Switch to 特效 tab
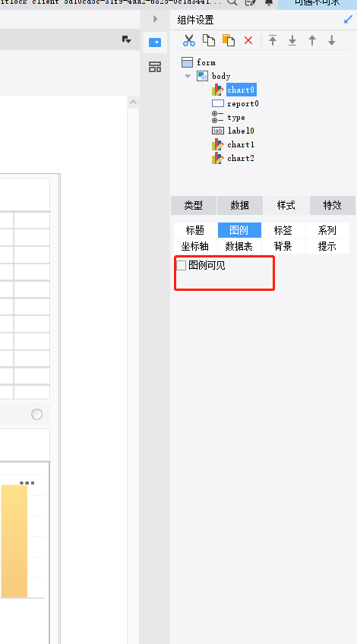Viewport: 357px width, 644px height. point(333,205)
